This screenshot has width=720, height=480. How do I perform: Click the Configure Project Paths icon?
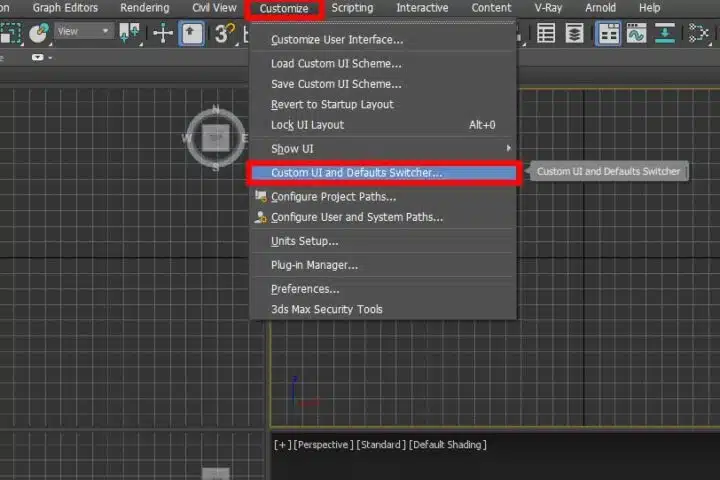coord(261,196)
